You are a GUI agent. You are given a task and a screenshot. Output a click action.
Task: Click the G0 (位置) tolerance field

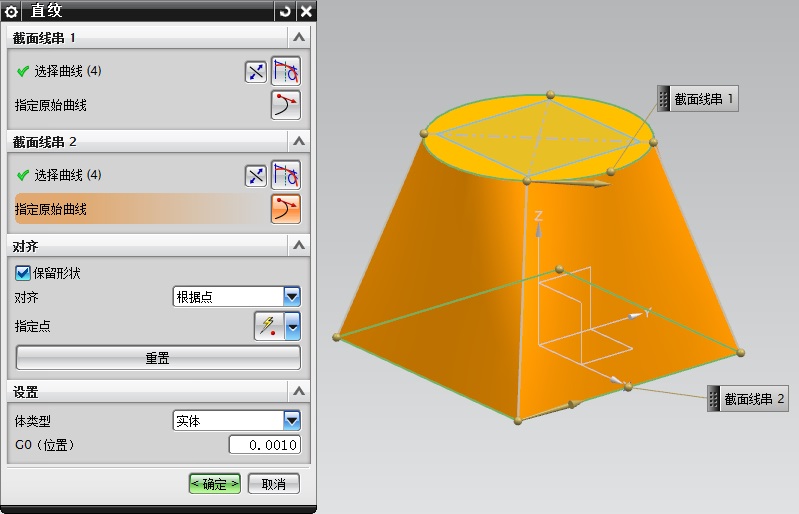[x=265, y=445]
